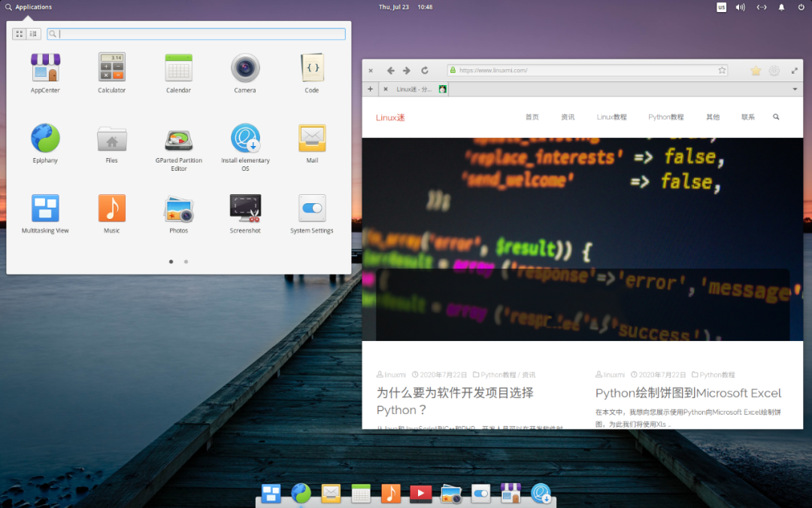Launch the Camera application

tap(245, 68)
